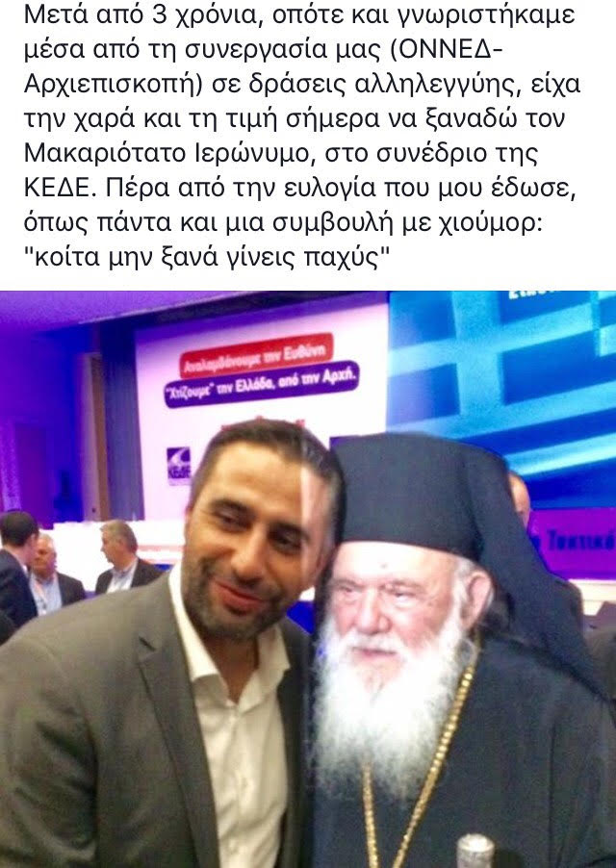Click the small KEDE logo in photo background
Screen dimensions: 616x868
point(179,467)
